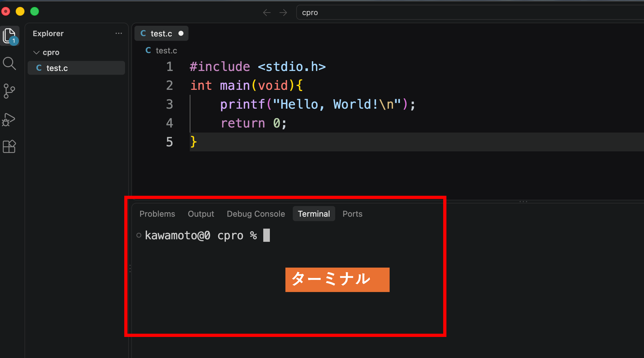Select the Terminal panel tab
This screenshot has height=358, width=644.
click(x=314, y=214)
